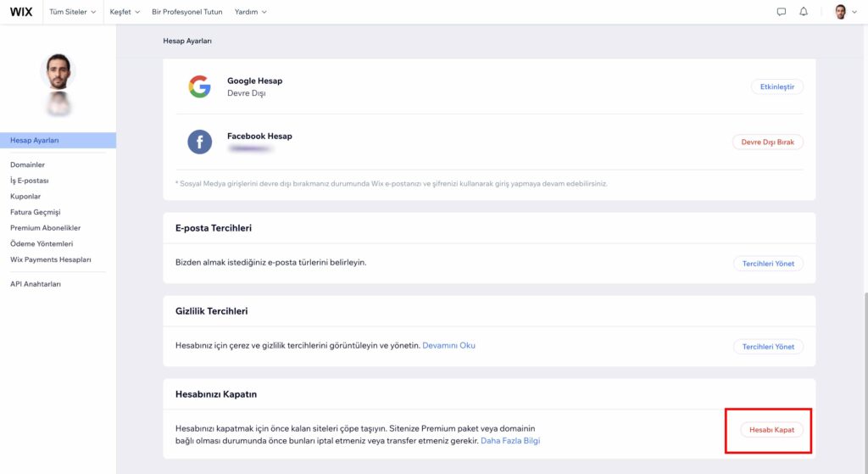The height and width of the screenshot is (474, 868).
Task: Click the Facebook account logo
Action: click(199, 142)
